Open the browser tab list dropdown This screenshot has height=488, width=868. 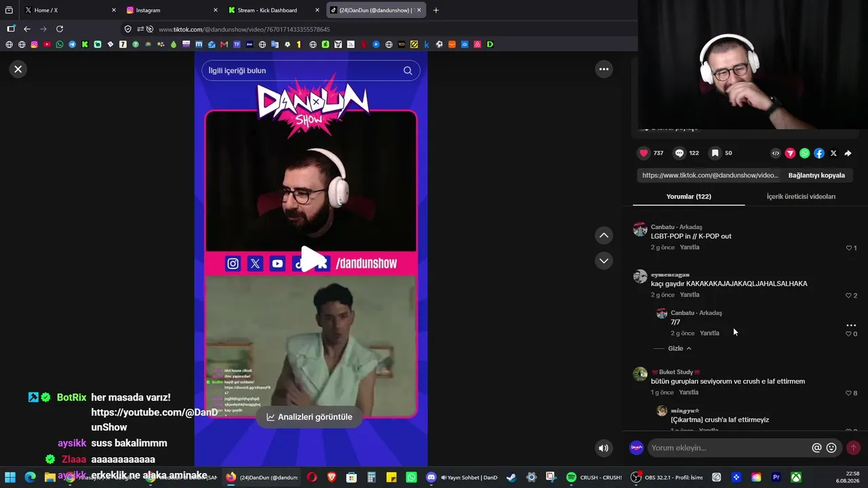pyautogui.click(x=9, y=10)
